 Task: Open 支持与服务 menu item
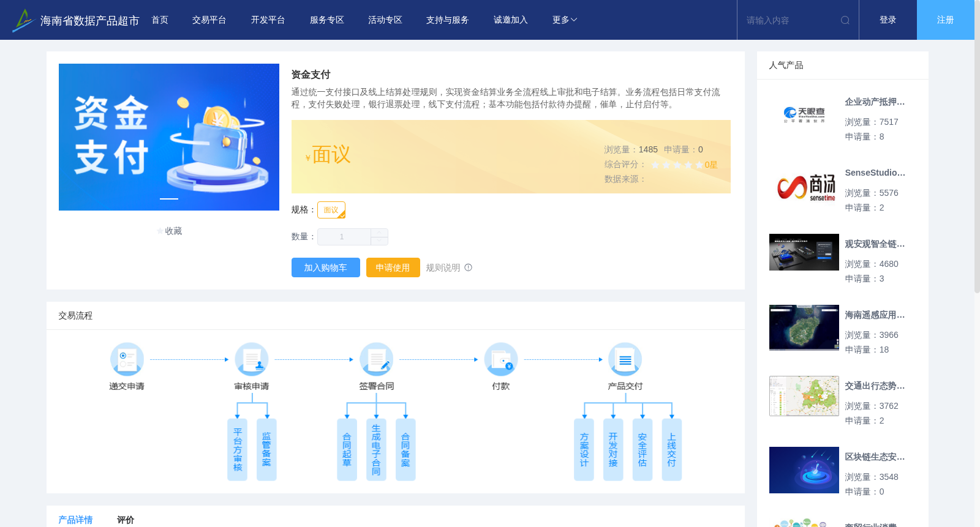click(448, 20)
